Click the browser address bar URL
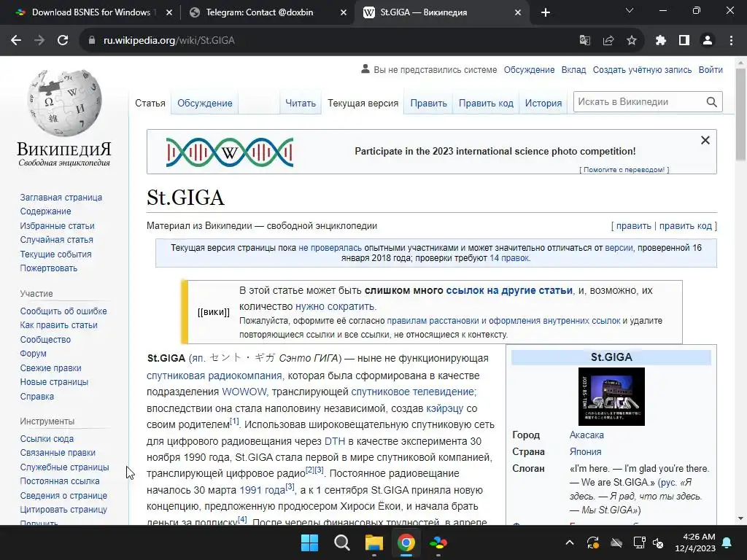Screen dimensions: 747x560 pos(169,41)
